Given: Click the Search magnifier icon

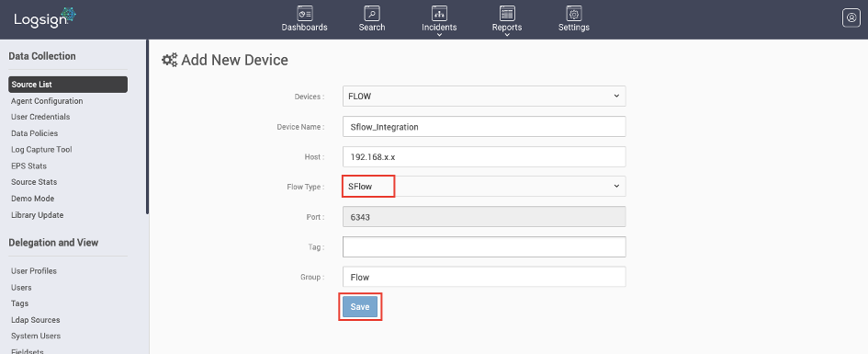Looking at the screenshot, I should [x=372, y=13].
